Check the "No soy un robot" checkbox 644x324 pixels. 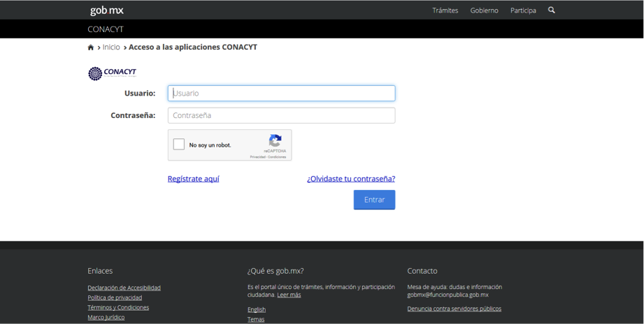[179, 145]
